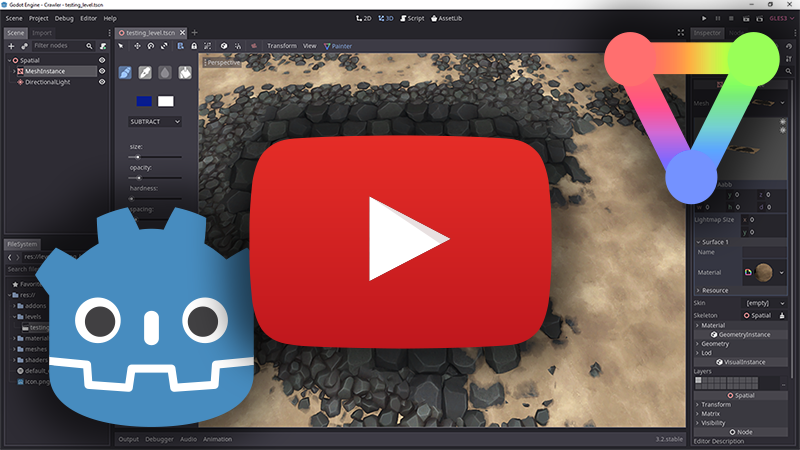Switch to the 2D workspace

point(364,18)
